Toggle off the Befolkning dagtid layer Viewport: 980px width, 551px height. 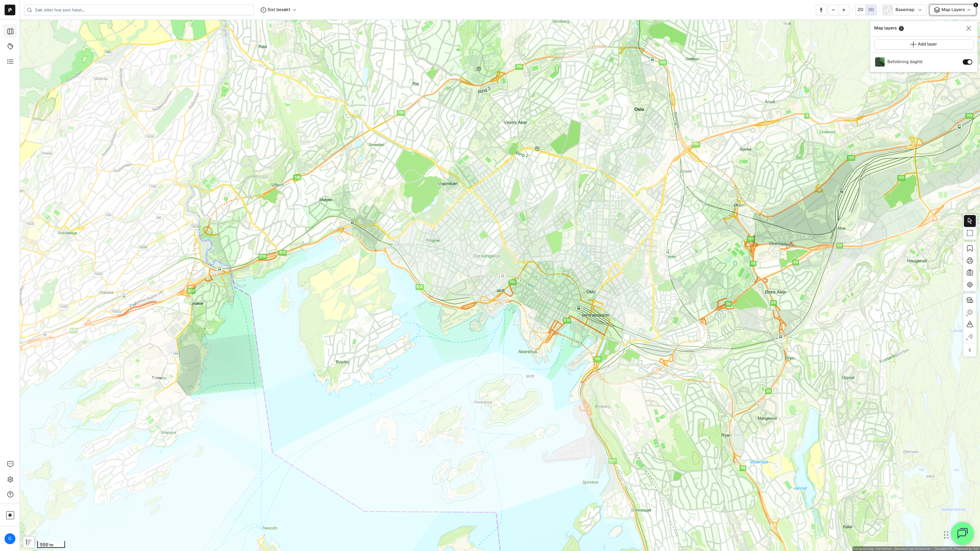(967, 62)
